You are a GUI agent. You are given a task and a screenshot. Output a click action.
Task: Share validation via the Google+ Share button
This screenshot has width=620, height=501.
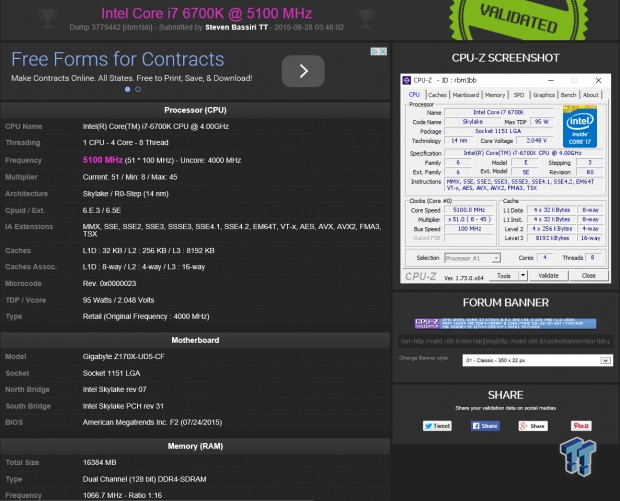pos(533,426)
